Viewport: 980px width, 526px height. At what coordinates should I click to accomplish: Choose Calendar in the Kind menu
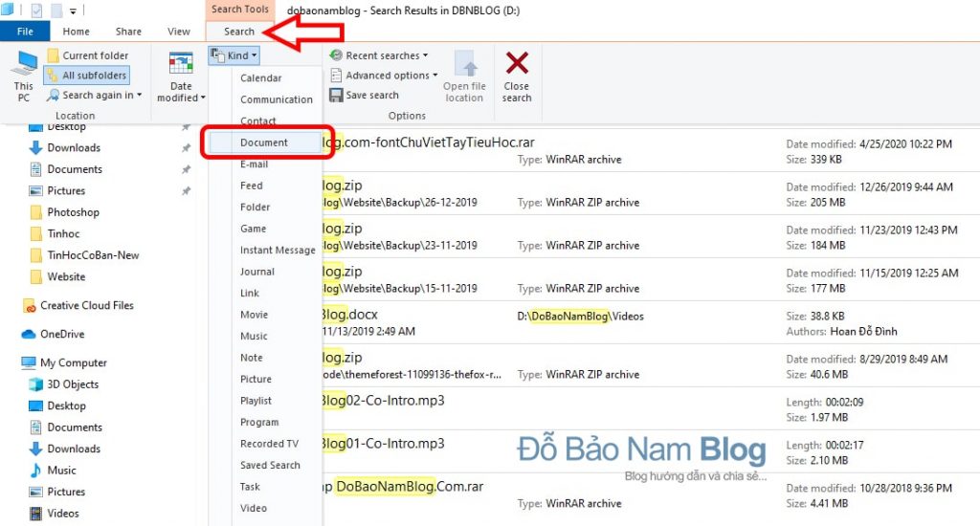click(x=266, y=78)
